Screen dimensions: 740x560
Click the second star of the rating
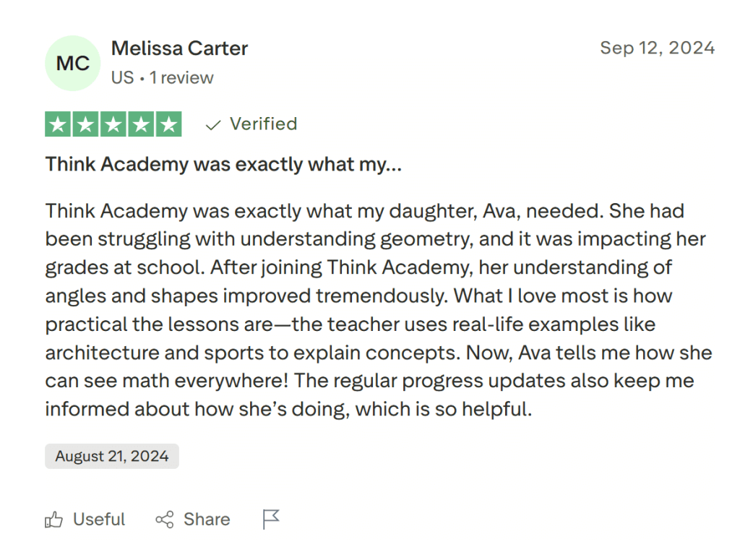tap(85, 124)
